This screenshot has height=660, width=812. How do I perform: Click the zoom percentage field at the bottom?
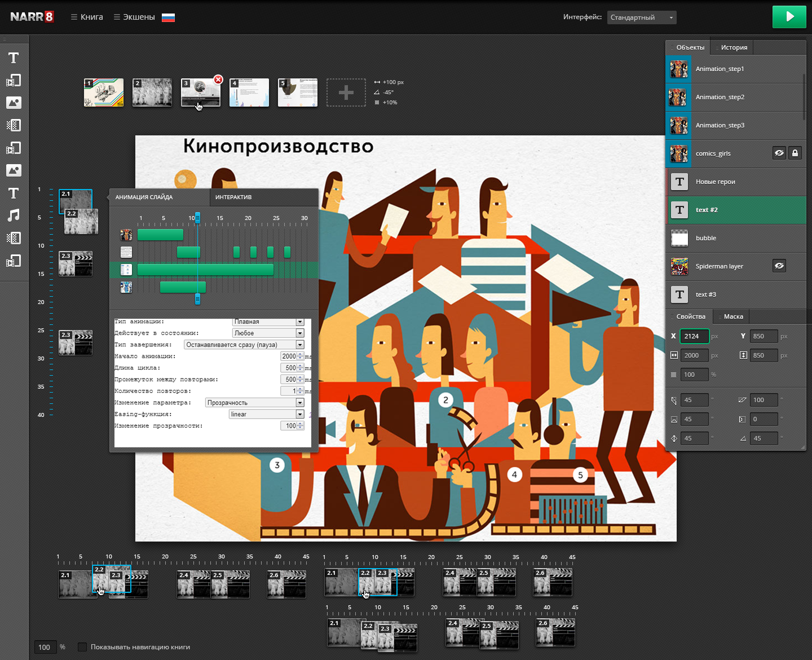[45, 647]
